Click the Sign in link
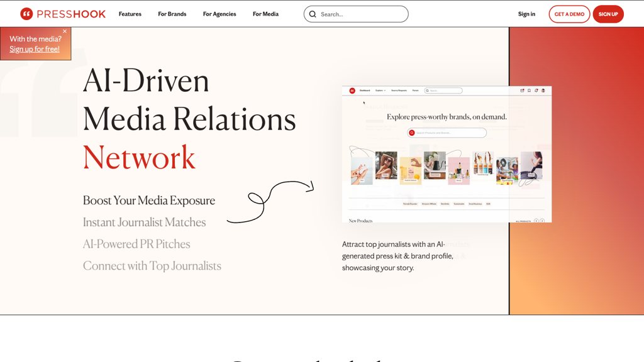 pos(526,14)
